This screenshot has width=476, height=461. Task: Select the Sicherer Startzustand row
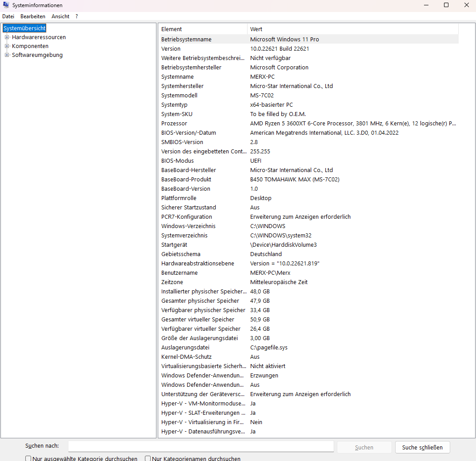point(309,208)
